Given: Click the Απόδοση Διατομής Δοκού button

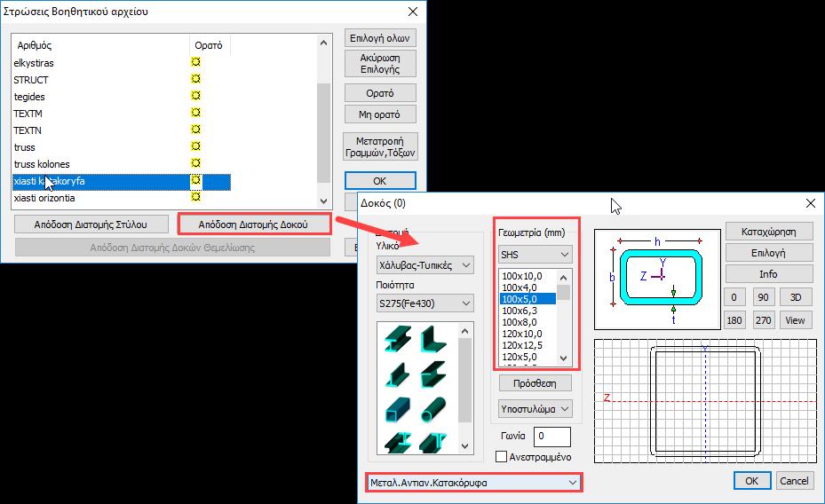Looking at the screenshot, I should 253,224.
